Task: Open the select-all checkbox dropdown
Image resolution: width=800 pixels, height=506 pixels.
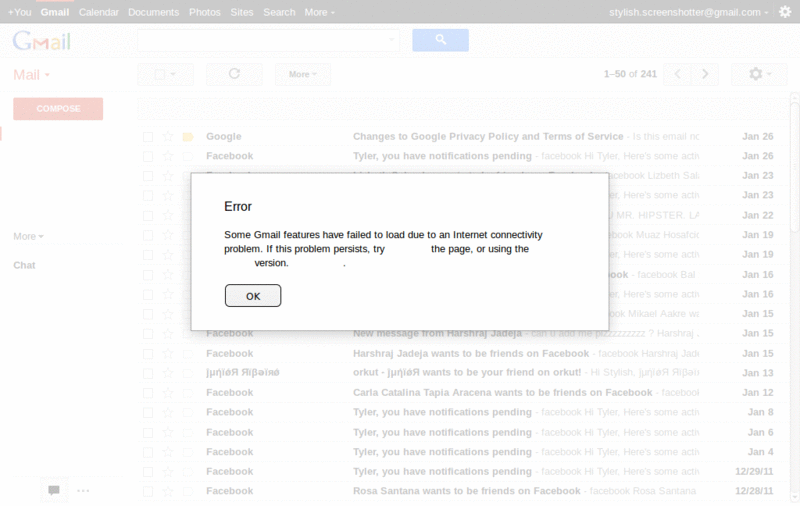Action: pos(165,74)
